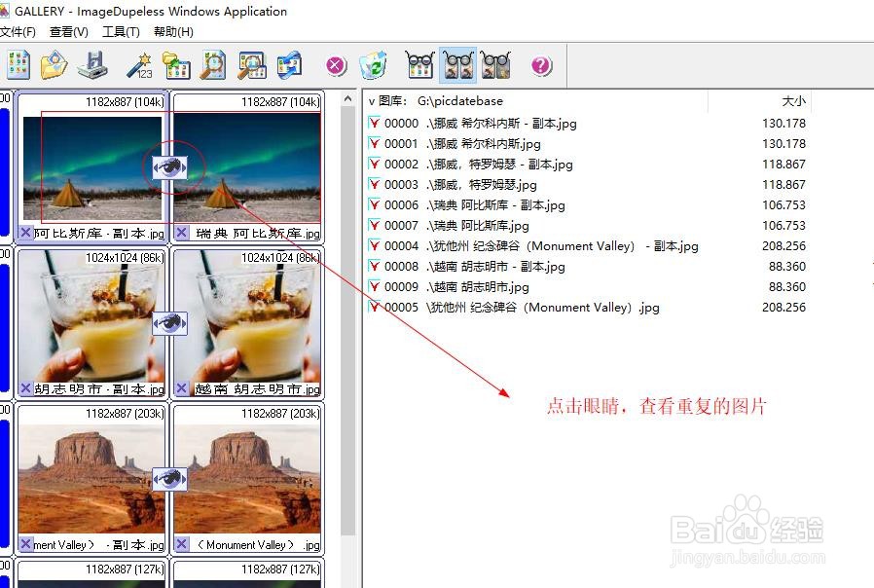Click the red mark icon of row 00009
Screen dimensions: 874x588
tap(374, 286)
